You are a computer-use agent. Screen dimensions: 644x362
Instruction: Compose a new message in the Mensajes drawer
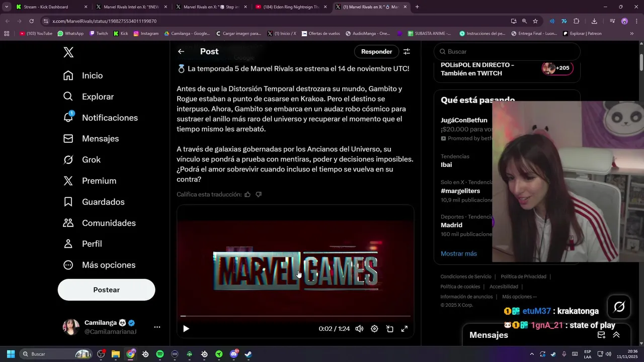[601, 335]
